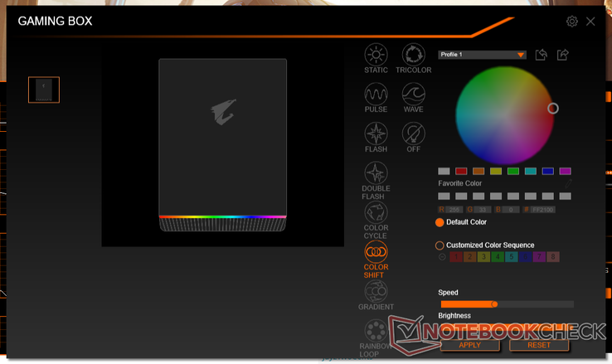The height and width of the screenshot is (364, 612).
Task: Click the B value field
Action: coord(511,210)
